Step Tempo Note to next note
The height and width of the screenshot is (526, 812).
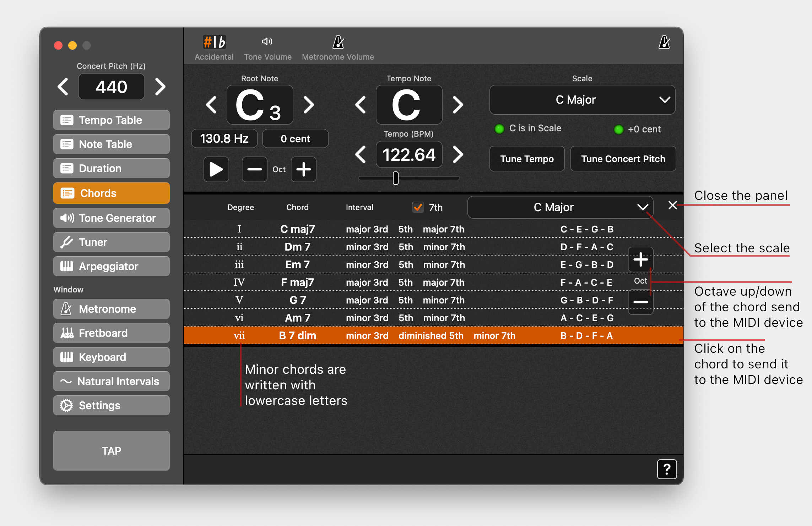click(458, 105)
